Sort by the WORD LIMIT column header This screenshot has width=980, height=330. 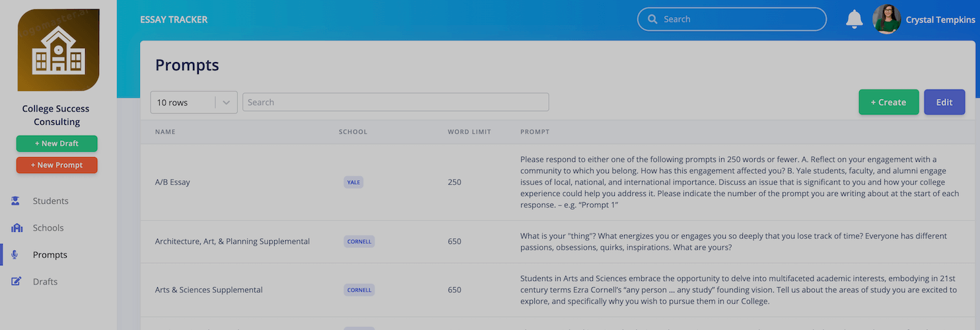[470, 132]
